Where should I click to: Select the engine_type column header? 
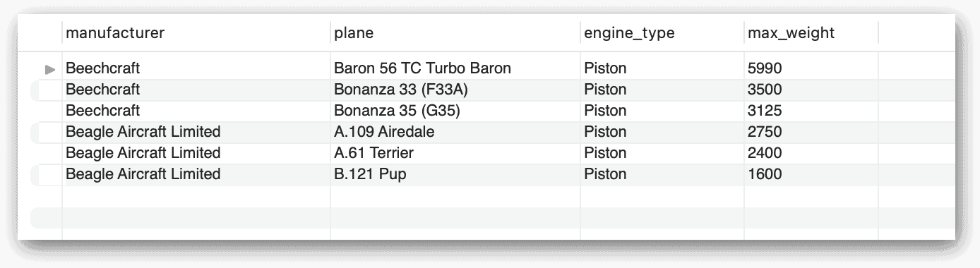[662, 33]
